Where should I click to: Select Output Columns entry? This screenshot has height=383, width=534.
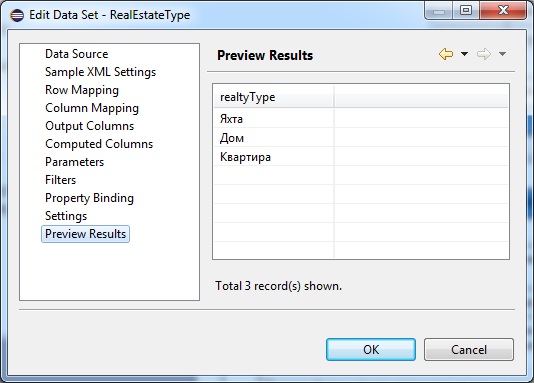pyautogui.click(x=90, y=126)
